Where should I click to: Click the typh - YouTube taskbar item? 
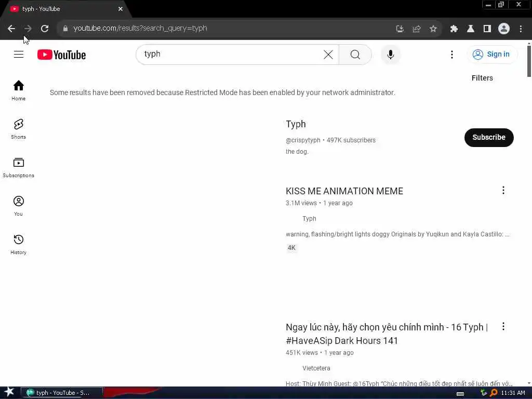point(62,393)
